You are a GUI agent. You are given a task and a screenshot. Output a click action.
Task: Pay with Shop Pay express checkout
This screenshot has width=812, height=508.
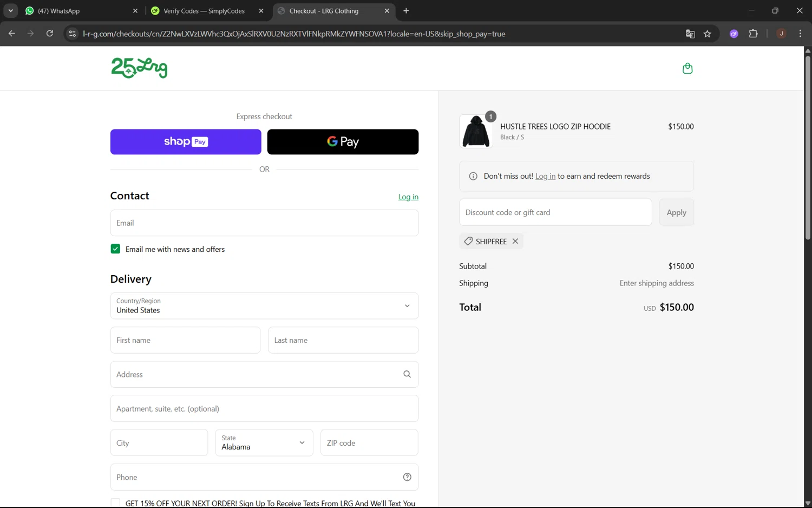point(186,142)
